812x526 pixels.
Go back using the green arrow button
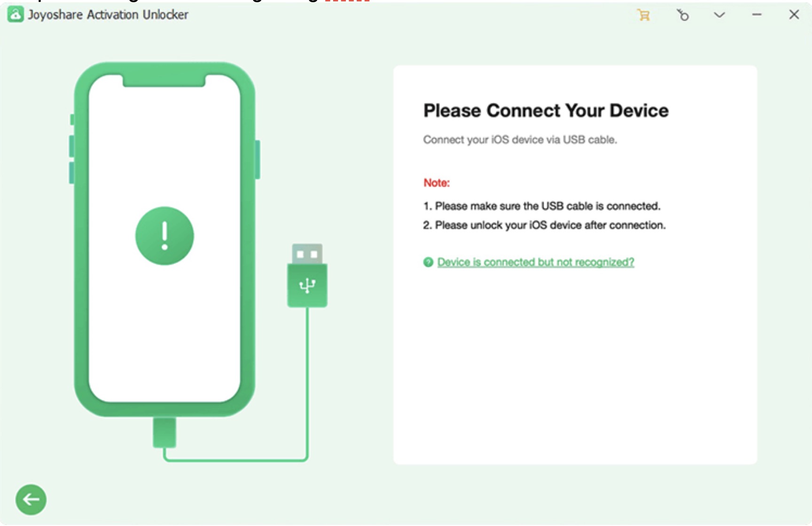[x=31, y=499]
